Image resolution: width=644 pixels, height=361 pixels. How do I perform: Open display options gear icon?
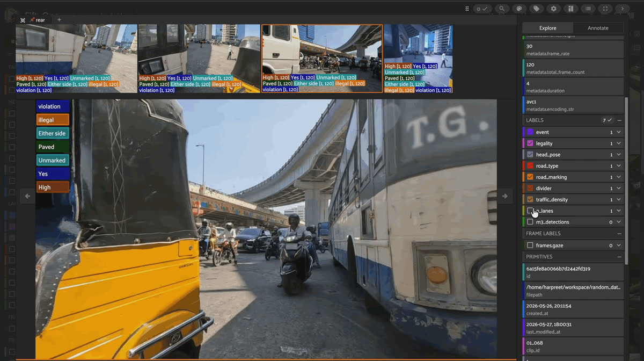(x=553, y=9)
